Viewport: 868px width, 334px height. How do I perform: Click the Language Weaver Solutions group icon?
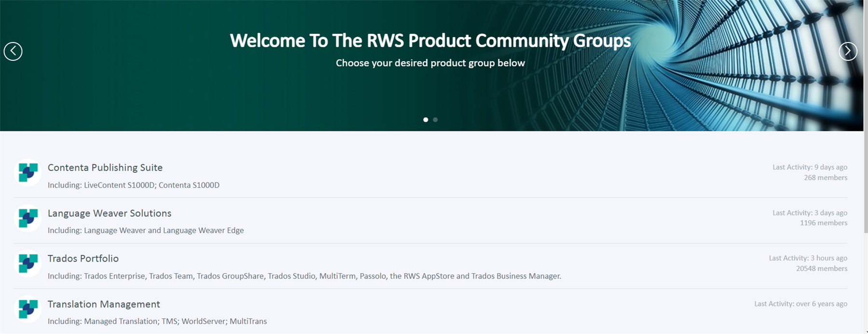[28, 218]
